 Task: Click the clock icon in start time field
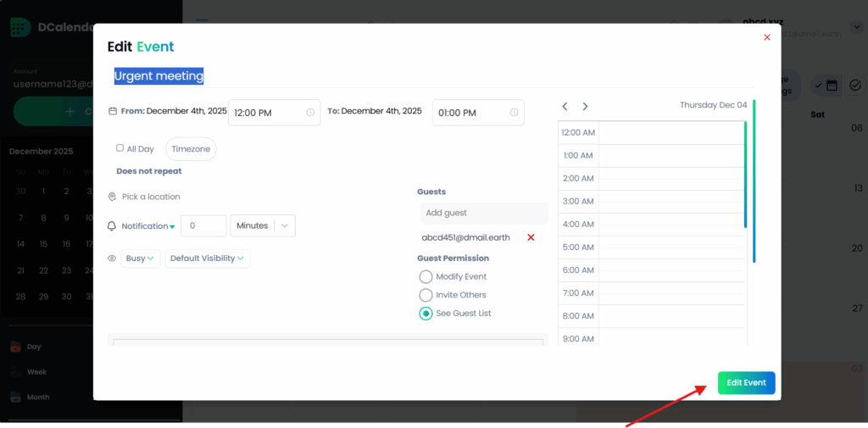310,113
